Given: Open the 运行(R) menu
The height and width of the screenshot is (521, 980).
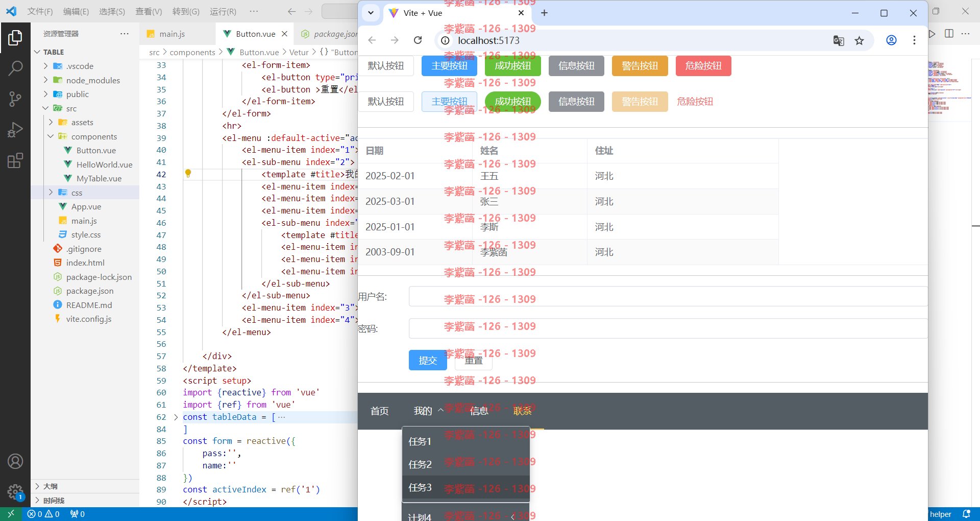Looking at the screenshot, I should coord(223,11).
